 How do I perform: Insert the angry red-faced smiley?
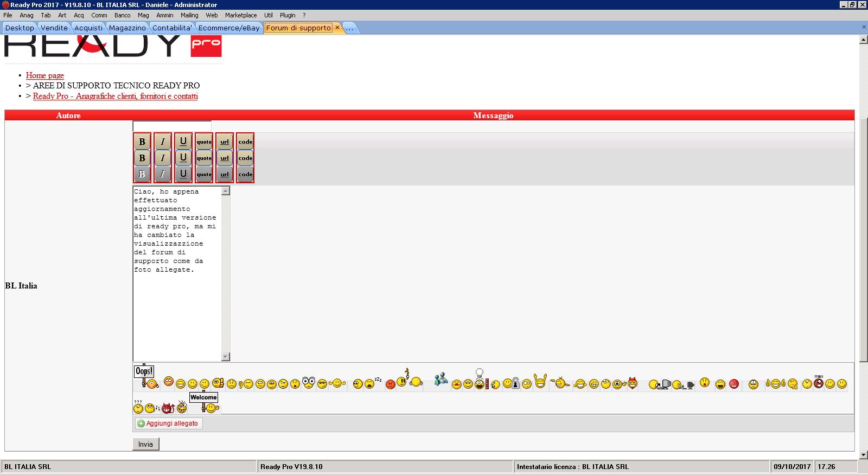pos(391,384)
